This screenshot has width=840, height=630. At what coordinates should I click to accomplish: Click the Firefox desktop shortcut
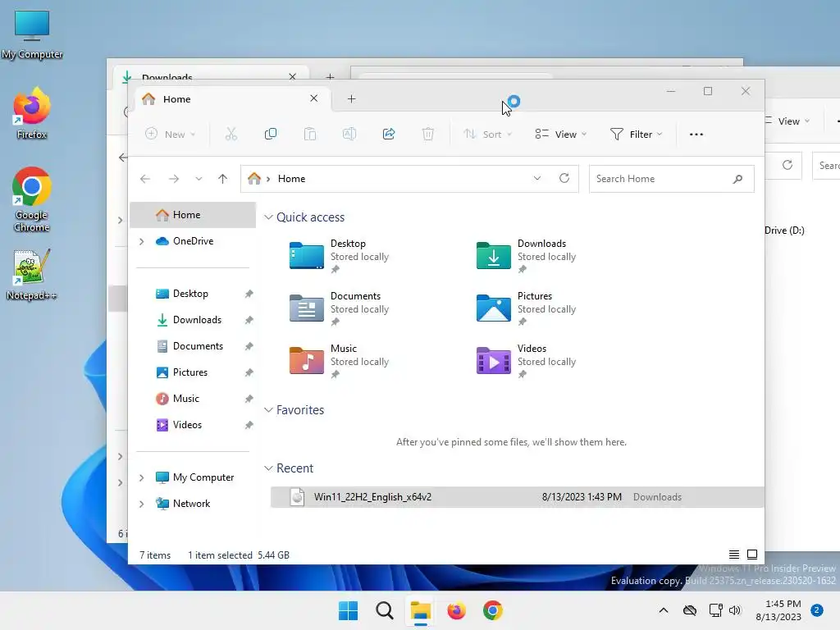point(32,113)
